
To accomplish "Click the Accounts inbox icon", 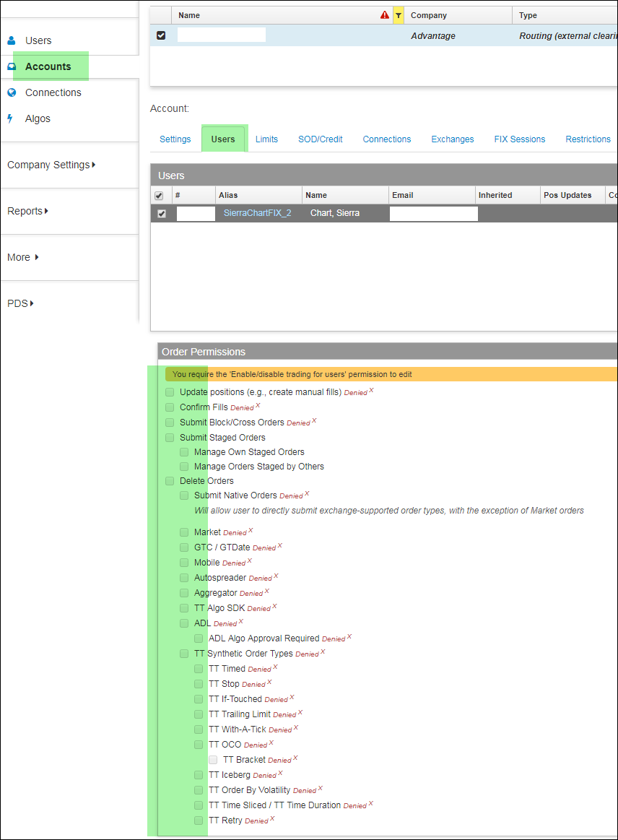I will (x=12, y=66).
